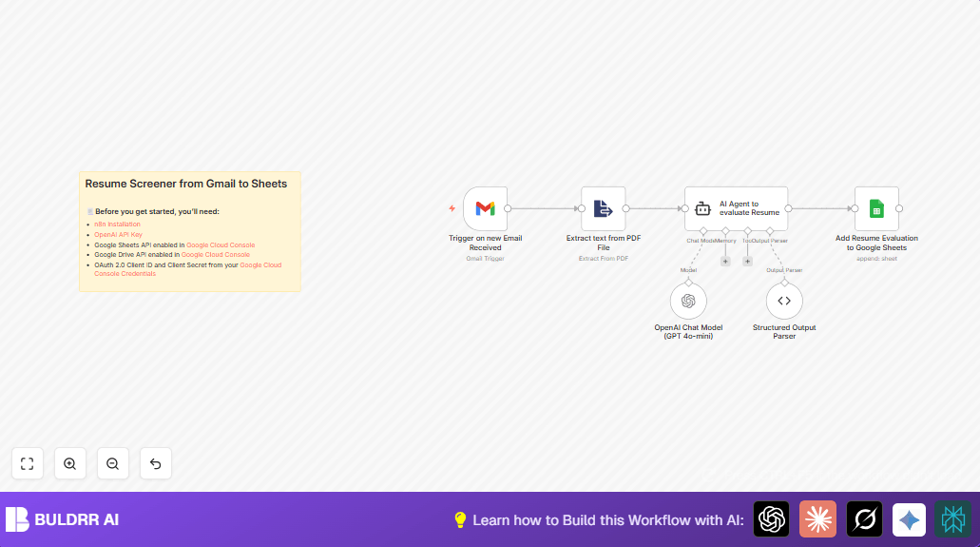
Task: Click the 'Structured Output Parser' label
Action: click(784, 332)
